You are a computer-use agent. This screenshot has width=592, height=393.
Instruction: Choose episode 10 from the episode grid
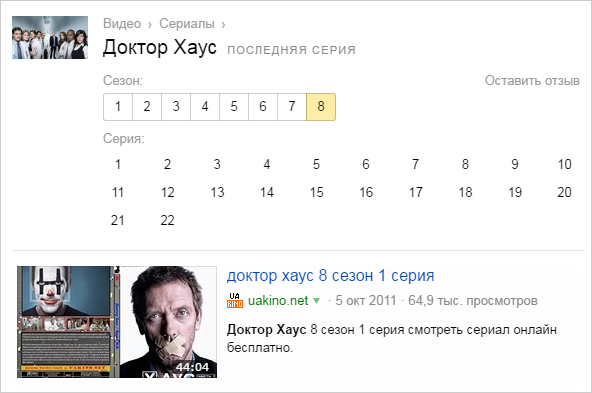coord(564,165)
